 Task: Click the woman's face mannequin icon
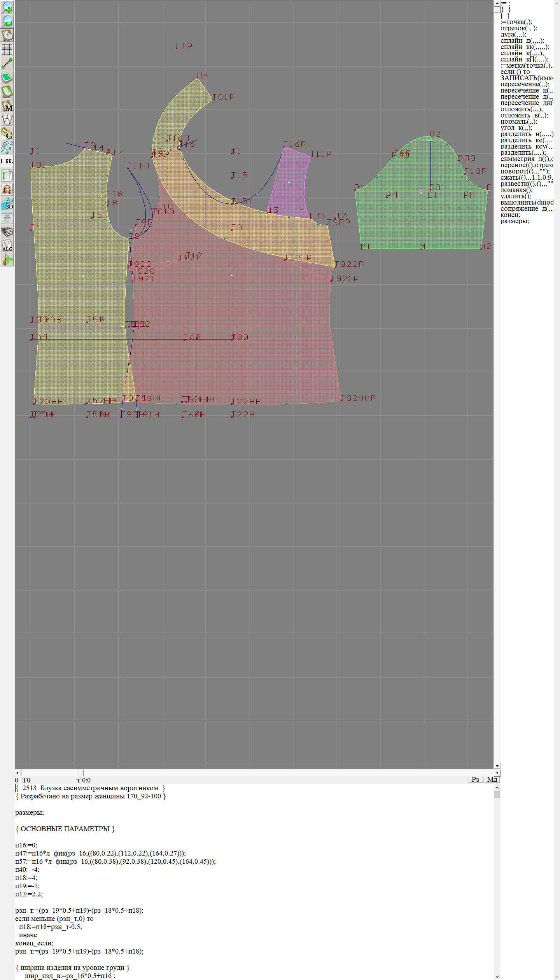pyautogui.click(x=7, y=189)
